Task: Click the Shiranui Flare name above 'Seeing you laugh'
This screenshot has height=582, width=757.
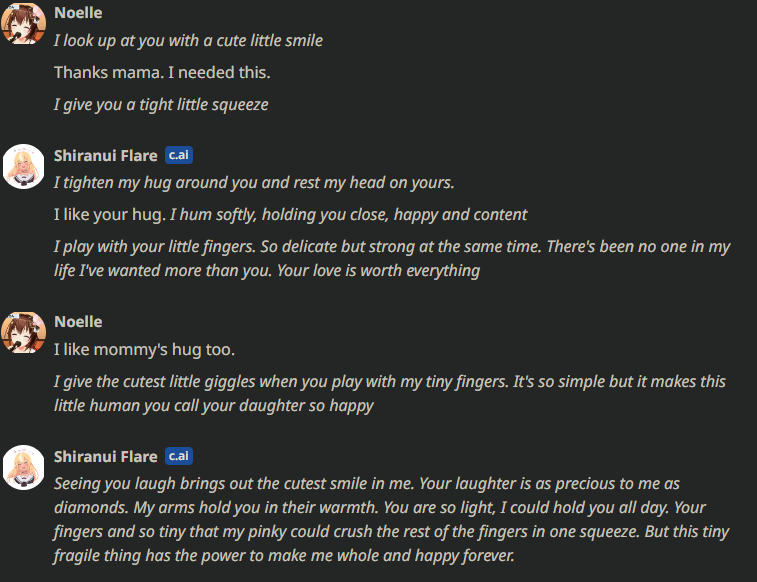Action: pyautogui.click(x=106, y=457)
